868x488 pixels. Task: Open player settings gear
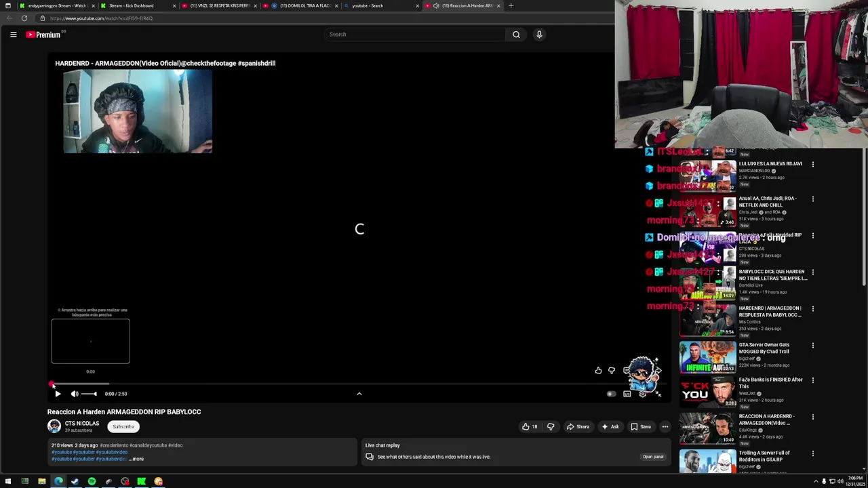point(643,394)
